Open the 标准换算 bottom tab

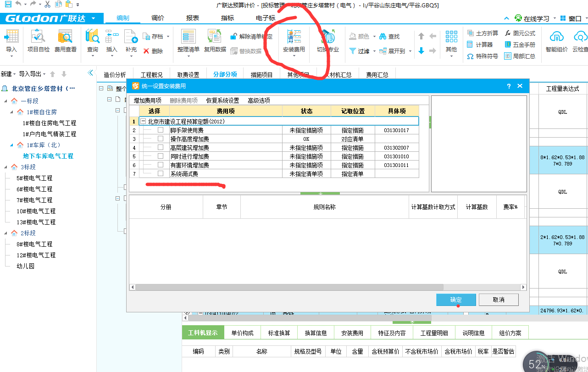(x=279, y=333)
